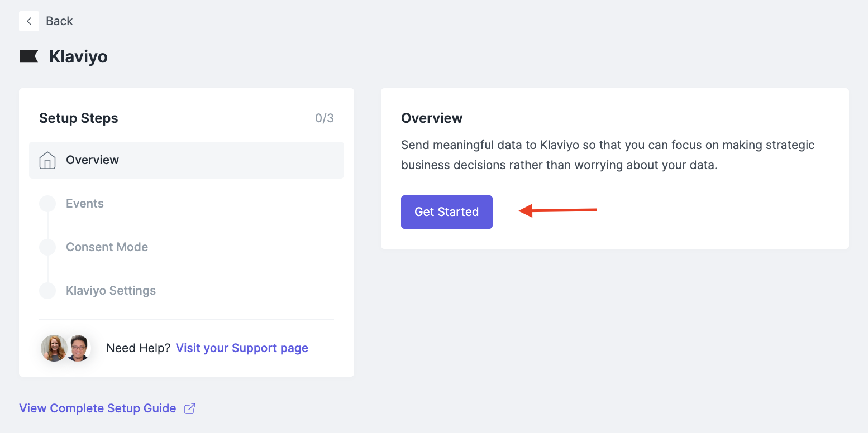Image resolution: width=868 pixels, height=433 pixels.
Task: Go Back using the Back label
Action: pos(59,21)
